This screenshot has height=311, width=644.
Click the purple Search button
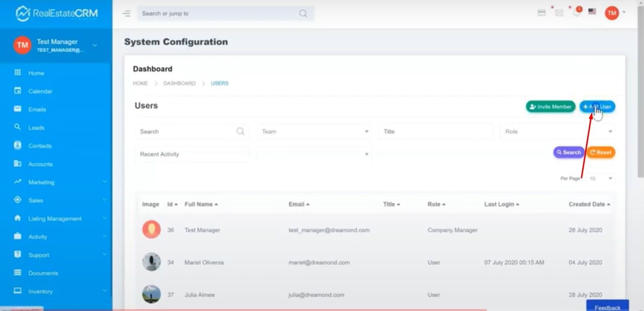tap(569, 152)
